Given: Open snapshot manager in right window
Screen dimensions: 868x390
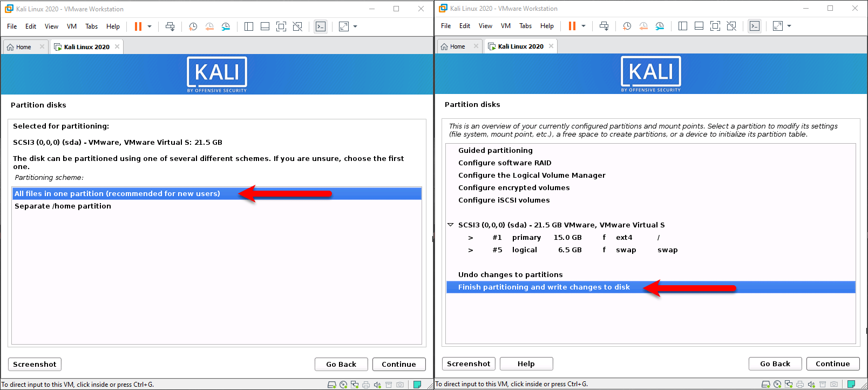Looking at the screenshot, I should click(660, 26).
